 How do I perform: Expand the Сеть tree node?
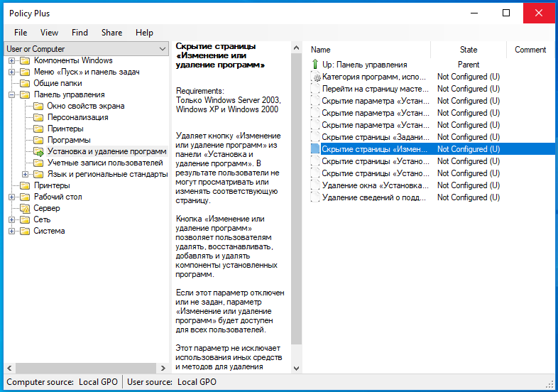12,220
